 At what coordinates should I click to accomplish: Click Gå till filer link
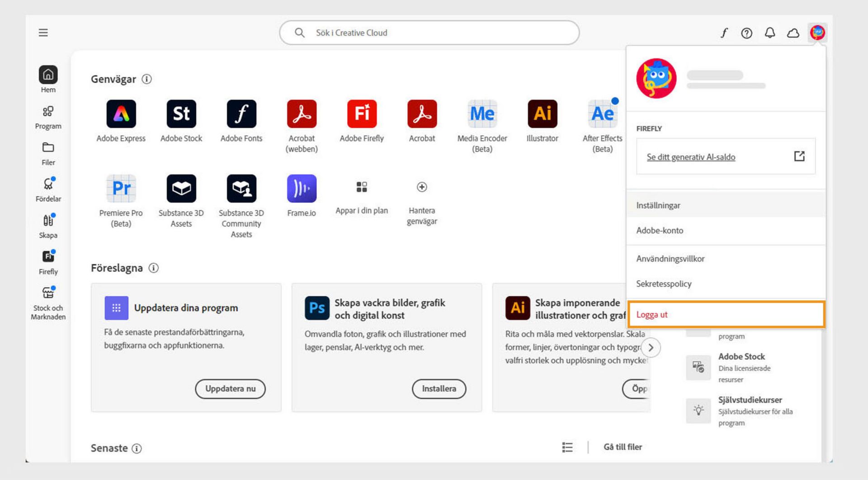623,447
